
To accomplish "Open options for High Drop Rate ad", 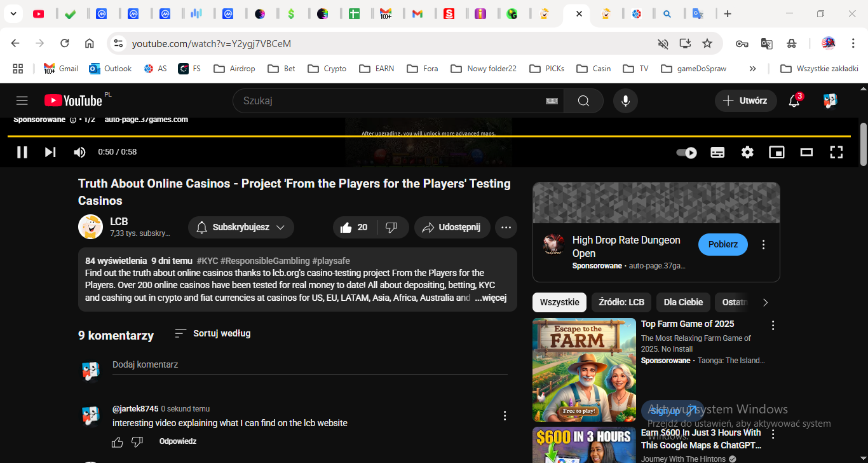I will tap(764, 245).
